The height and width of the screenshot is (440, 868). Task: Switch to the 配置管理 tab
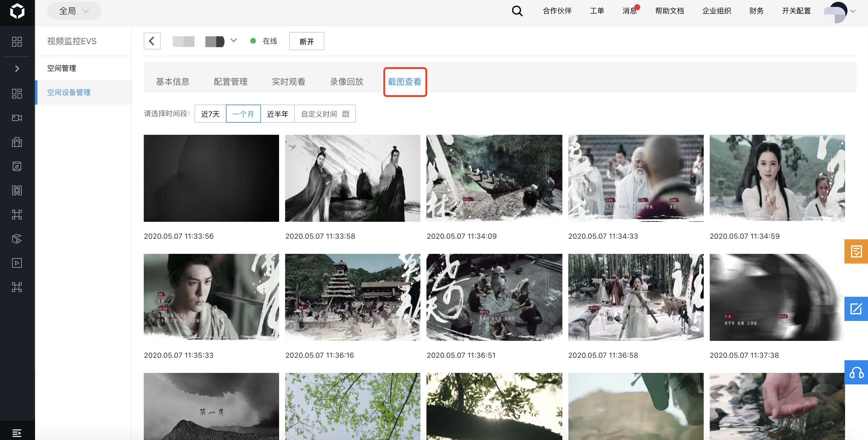coord(230,82)
